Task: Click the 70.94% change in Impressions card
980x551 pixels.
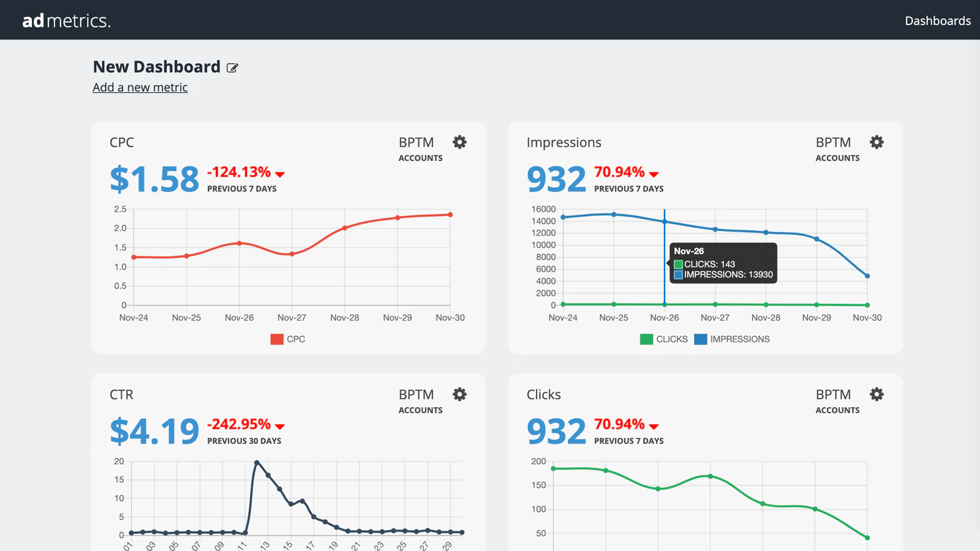Action: [619, 172]
